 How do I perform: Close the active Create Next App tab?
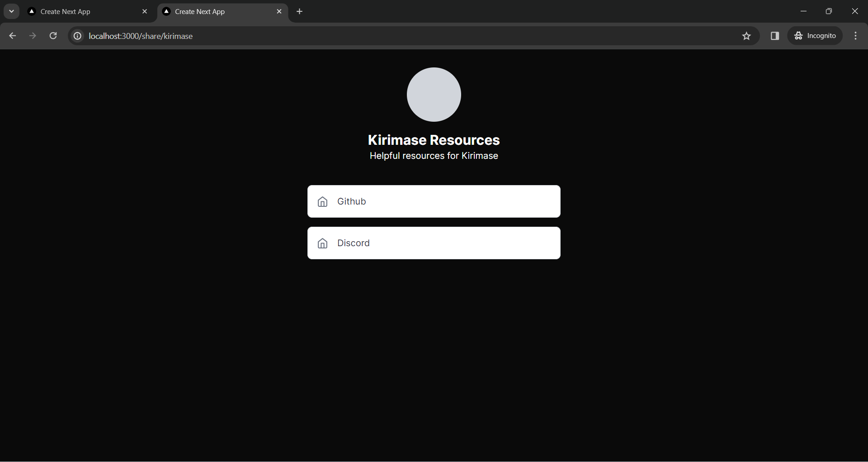click(x=279, y=12)
